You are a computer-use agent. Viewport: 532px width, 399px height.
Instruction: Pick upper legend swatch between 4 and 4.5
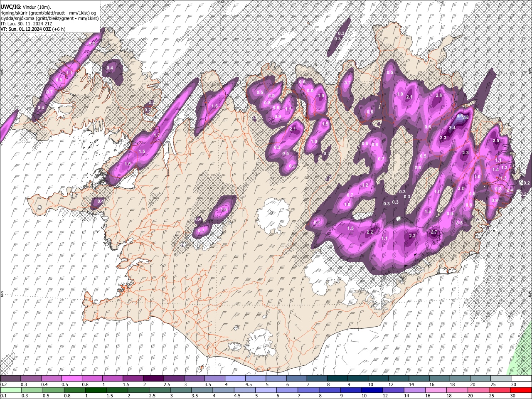(235, 379)
